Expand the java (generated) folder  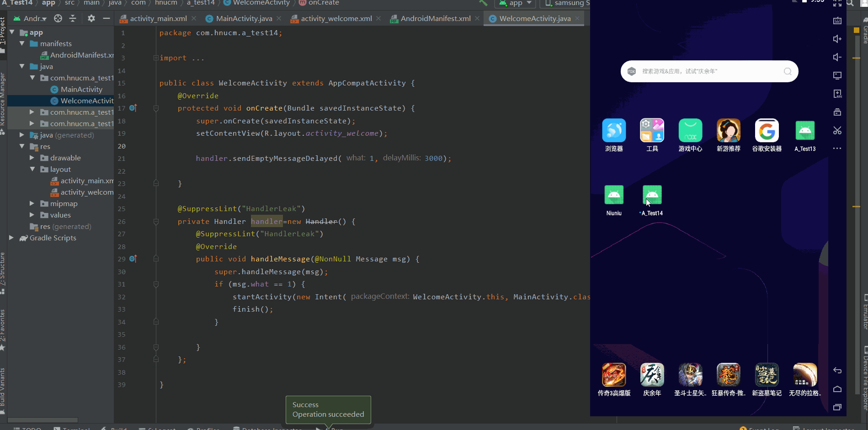tap(22, 135)
